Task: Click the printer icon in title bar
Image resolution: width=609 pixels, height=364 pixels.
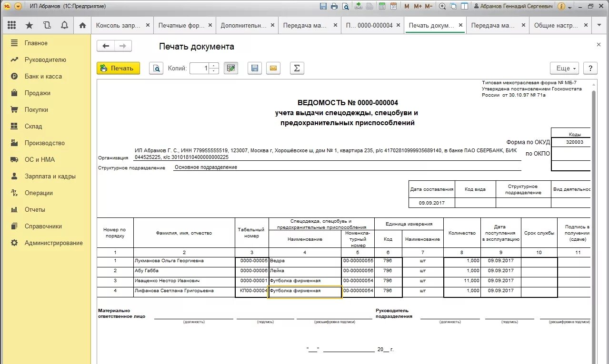Action: [334, 6]
